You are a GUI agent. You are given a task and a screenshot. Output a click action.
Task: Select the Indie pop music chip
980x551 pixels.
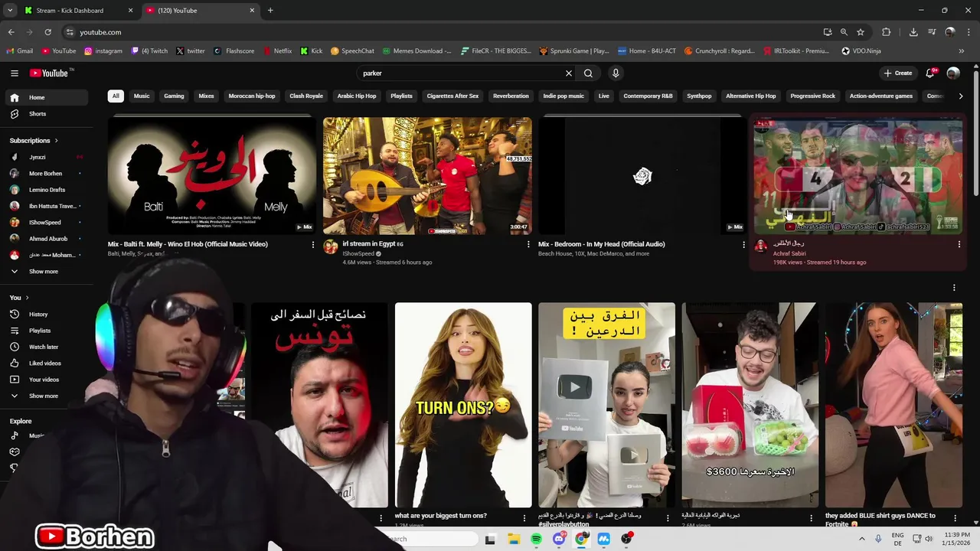coord(563,96)
